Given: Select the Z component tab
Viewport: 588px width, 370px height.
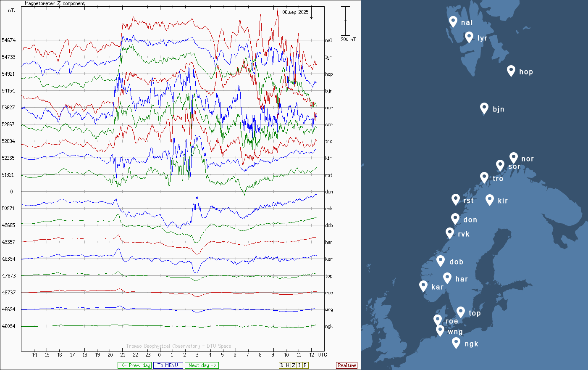Looking at the screenshot, I should pyautogui.click(x=294, y=365).
